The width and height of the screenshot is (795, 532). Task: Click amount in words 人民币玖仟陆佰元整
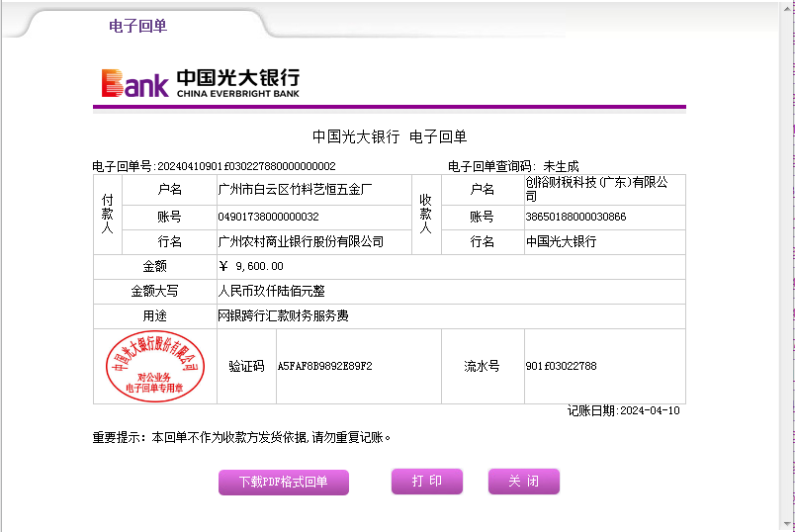(x=271, y=291)
